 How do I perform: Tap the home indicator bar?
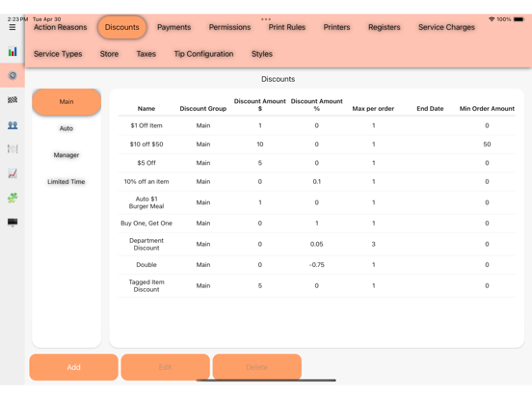266,381
